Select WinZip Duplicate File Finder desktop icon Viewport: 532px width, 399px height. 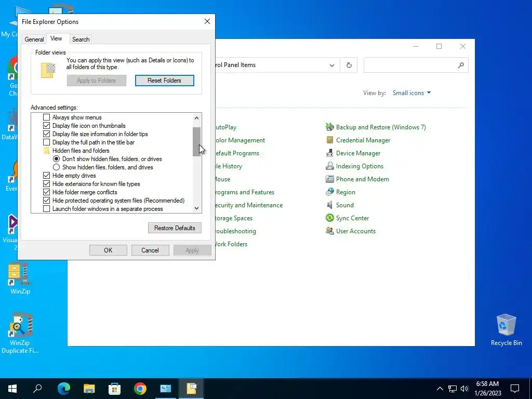click(x=20, y=333)
